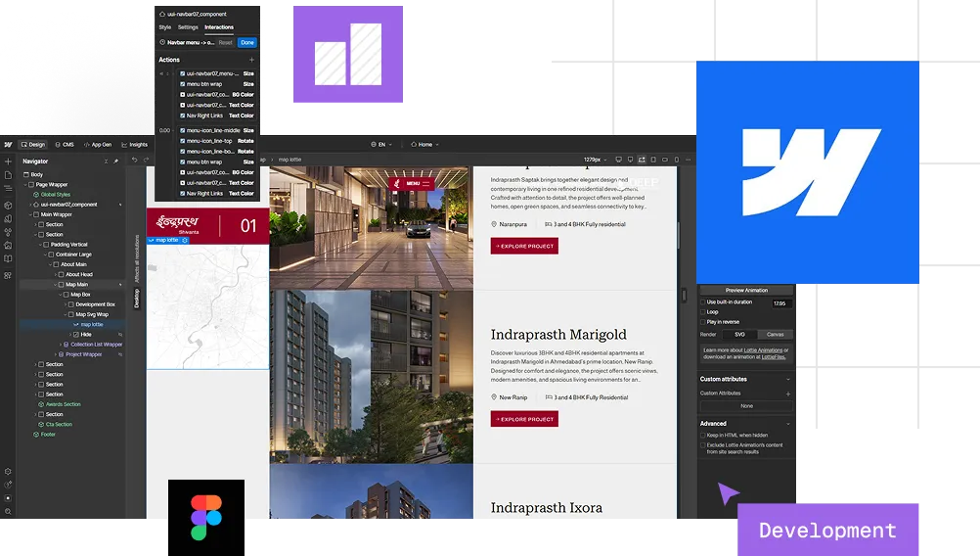The image size is (980, 556).
Task: Click the large Webflow logo tile
Action: tap(808, 172)
